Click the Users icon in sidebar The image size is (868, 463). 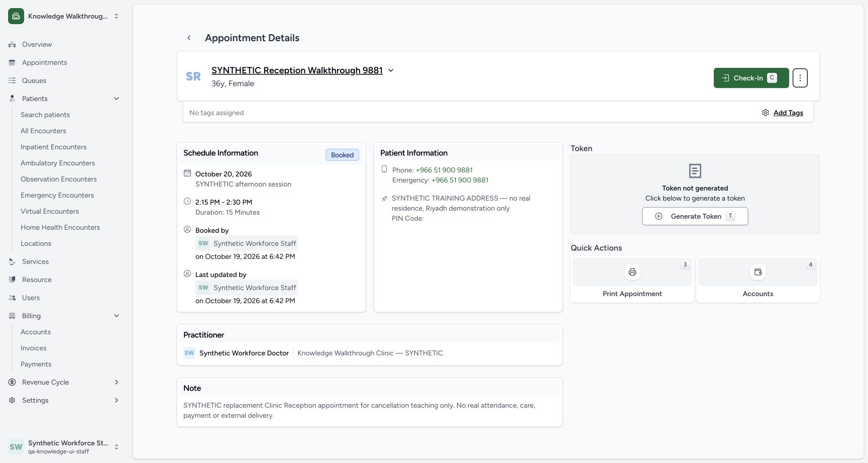click(x=12, y=298)
